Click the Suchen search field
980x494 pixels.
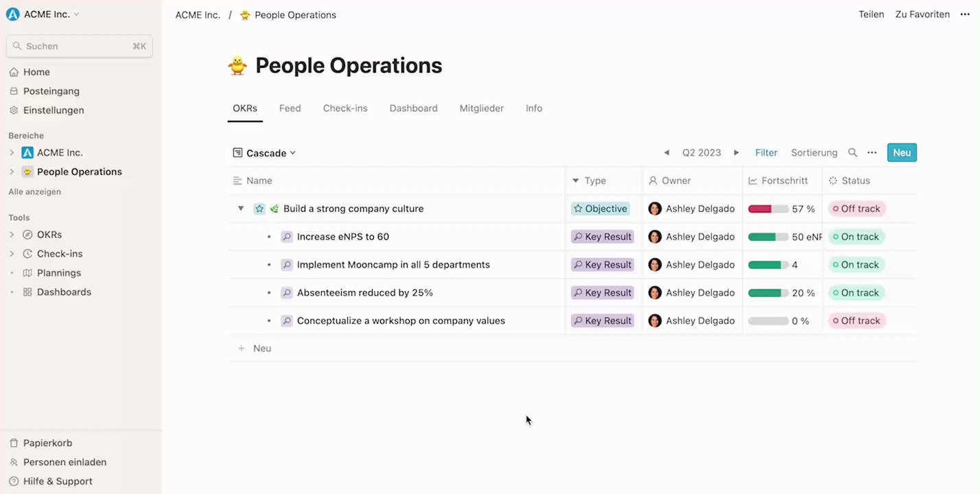[80, 46]
